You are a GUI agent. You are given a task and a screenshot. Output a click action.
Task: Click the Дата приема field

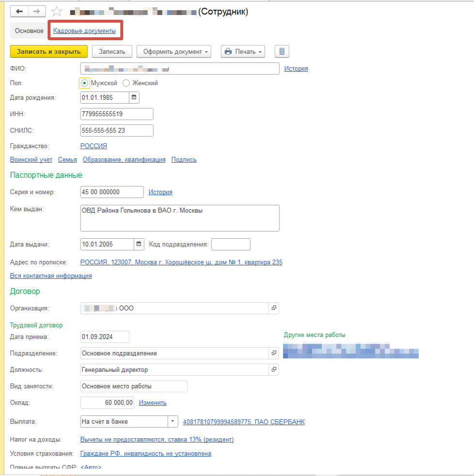tap(105, 337)
